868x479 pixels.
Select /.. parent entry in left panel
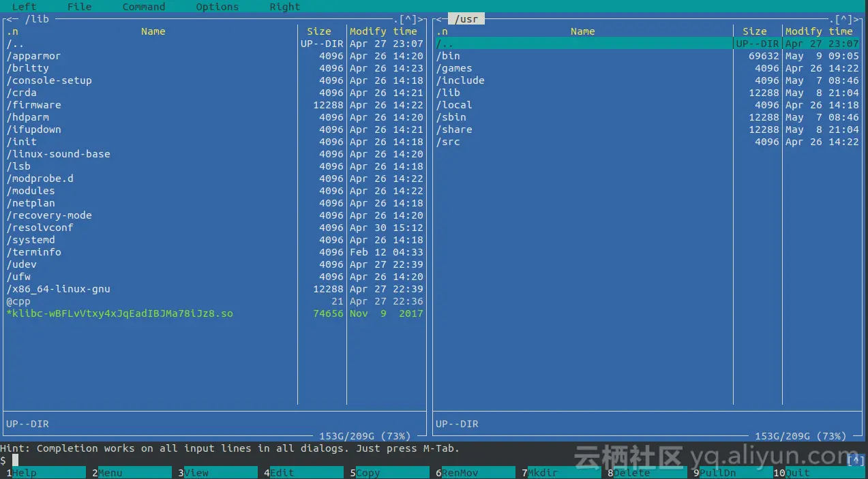[x=215, y=44]
